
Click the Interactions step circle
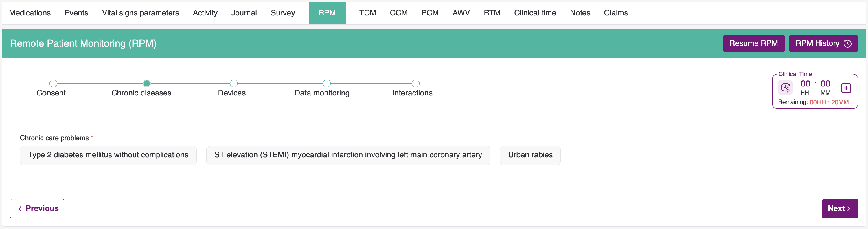[x=415, y=83]
